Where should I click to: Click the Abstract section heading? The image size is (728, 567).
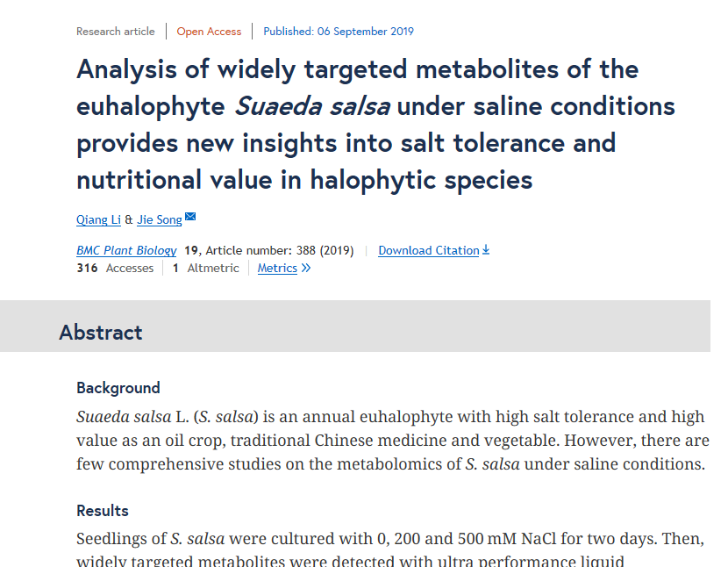[100, 333]
